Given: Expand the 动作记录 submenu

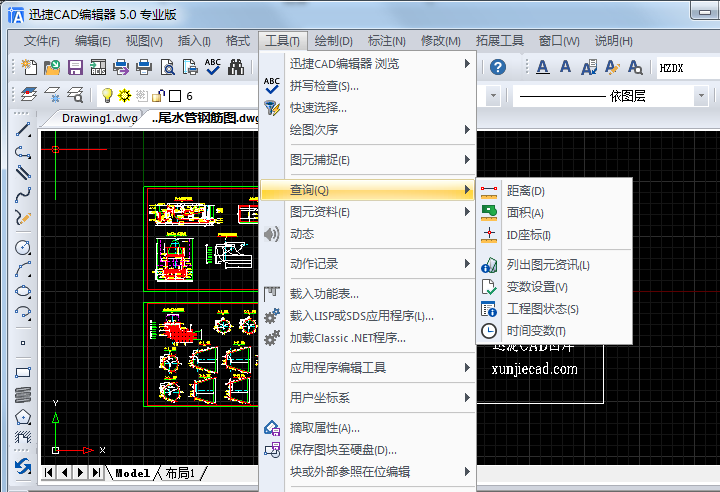Looking at the screenshot, I should click(x=367, y=264).
